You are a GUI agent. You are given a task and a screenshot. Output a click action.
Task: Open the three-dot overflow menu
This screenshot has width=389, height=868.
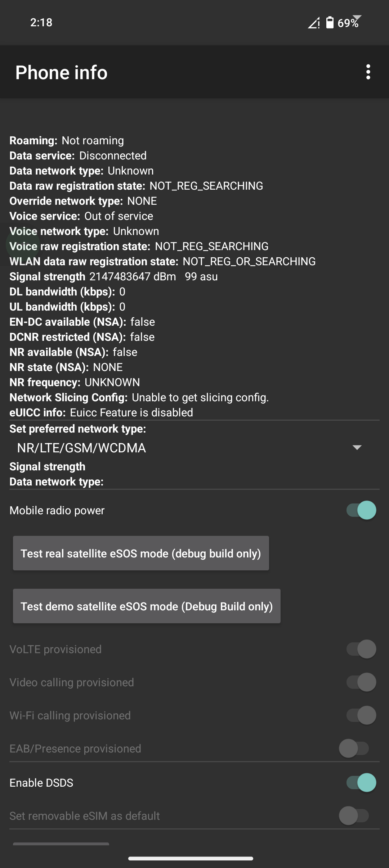coord(368,72)
